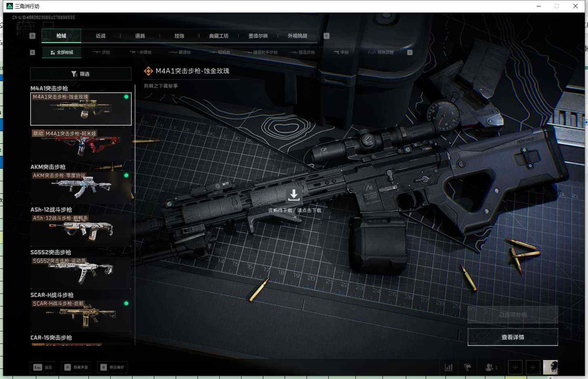Screen dimensions: 588x379
Task: Click the 隐藏界面 button
Action: pos(76,367)
